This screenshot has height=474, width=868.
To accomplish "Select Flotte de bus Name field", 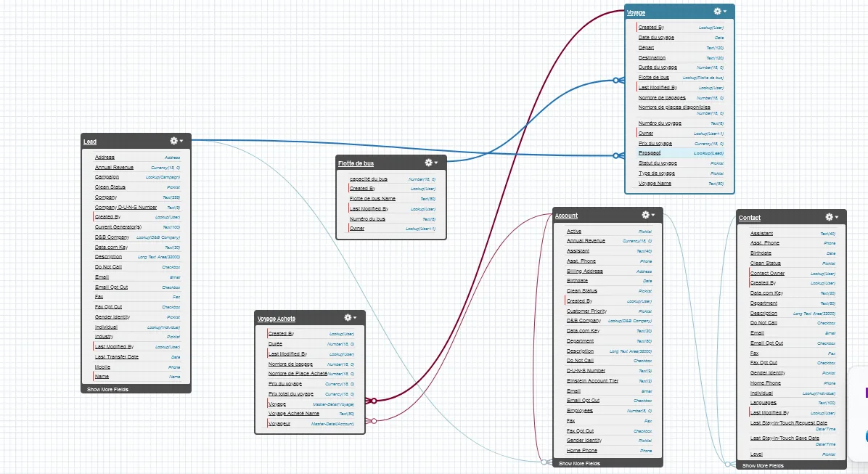I will click(392, 198).
